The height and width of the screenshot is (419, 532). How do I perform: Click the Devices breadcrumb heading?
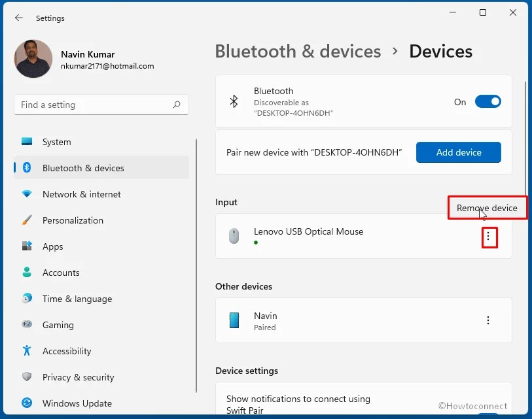(x=441, y=51)
